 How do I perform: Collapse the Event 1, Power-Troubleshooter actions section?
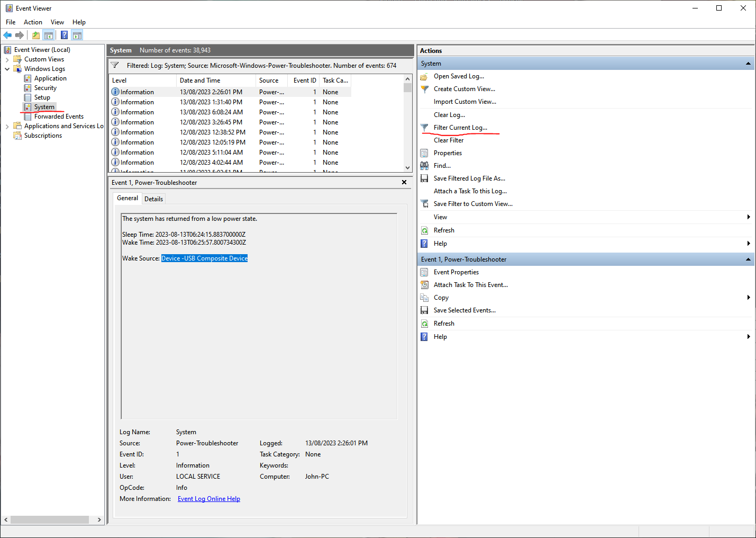(x=748, y=259)
